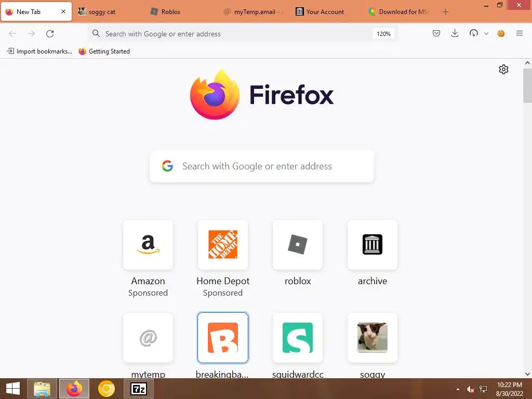Image resolution: width=532 pixels, height=399 pixels.
Task: Expand the dropdown arrow beside the extension icon
Action: pos(486,34)
